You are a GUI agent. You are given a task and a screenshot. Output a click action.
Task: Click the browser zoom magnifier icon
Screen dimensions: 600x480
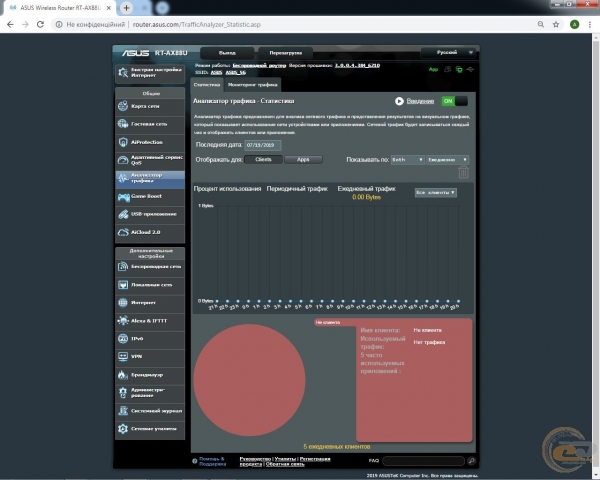[x=541, y=24]
